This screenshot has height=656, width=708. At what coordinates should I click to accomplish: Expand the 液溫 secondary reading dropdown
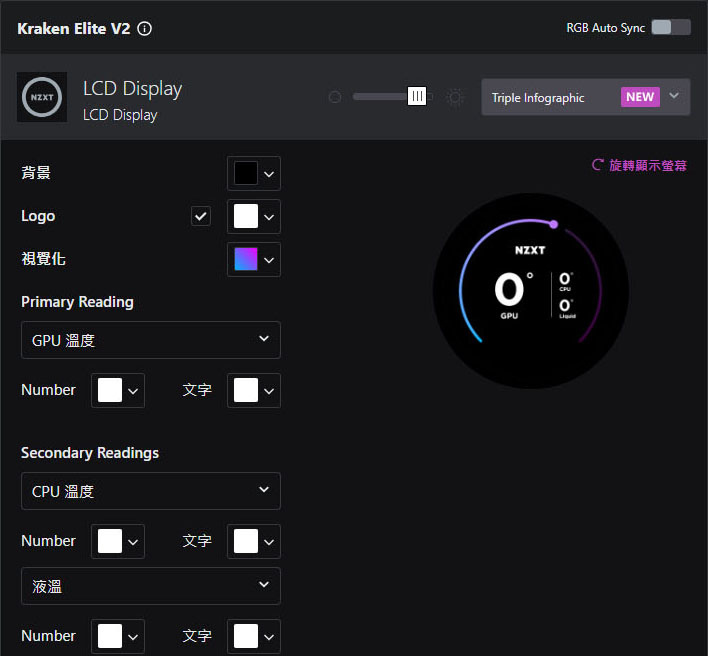tap(151, 586)
